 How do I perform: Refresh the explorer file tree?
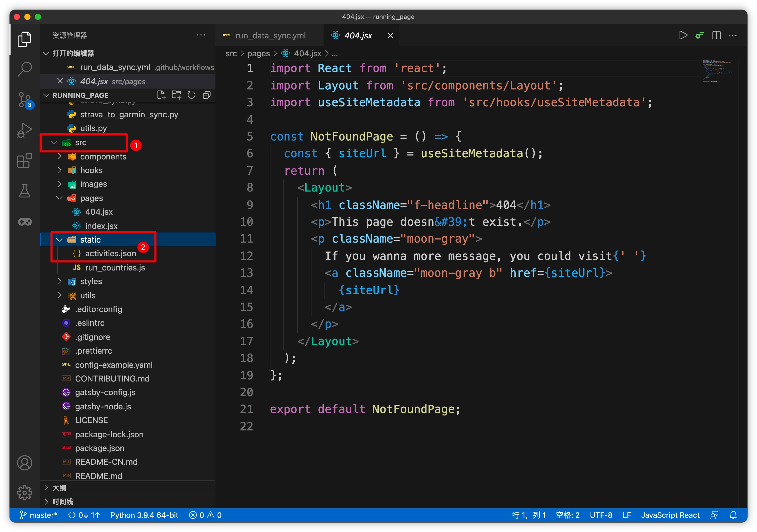(191, 95)
